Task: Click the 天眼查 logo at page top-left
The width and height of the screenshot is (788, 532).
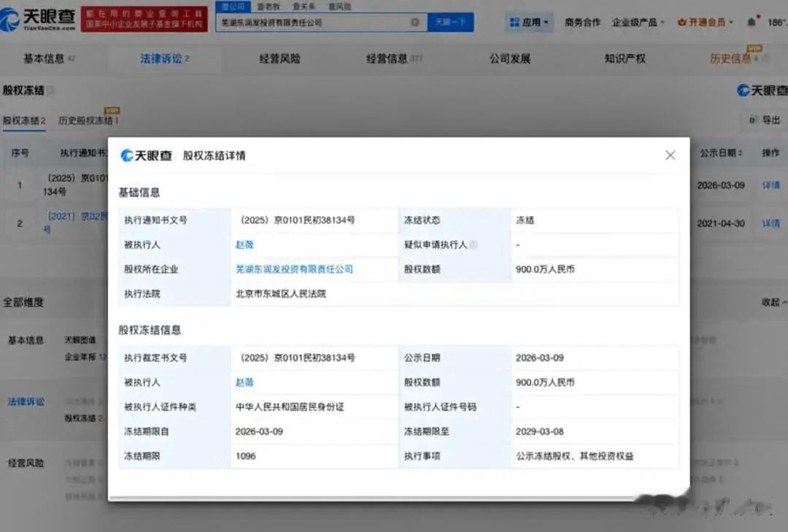Action: tap(38, 19)
